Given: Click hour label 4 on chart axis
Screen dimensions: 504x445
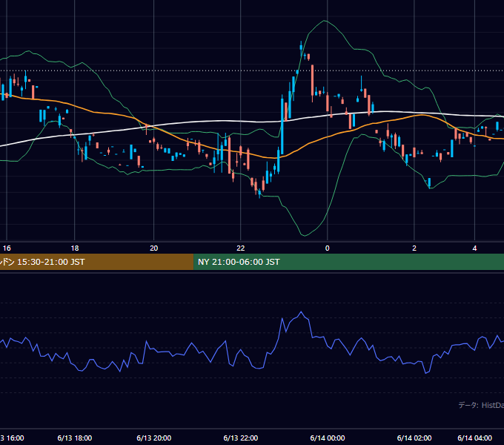Looking at the screenshot, I should click(475, 248).
